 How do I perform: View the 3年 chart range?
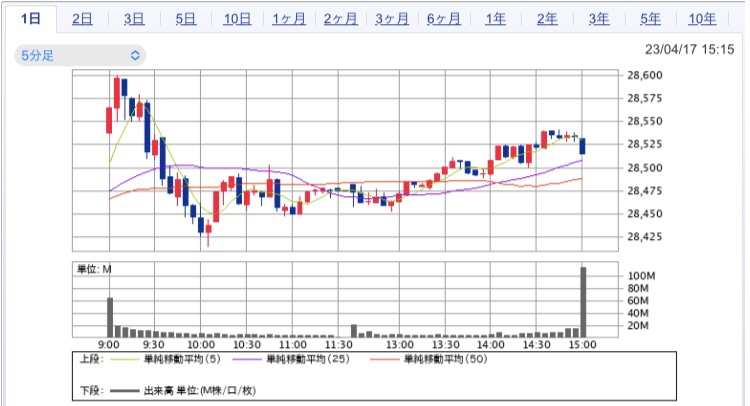coord(599,19)
